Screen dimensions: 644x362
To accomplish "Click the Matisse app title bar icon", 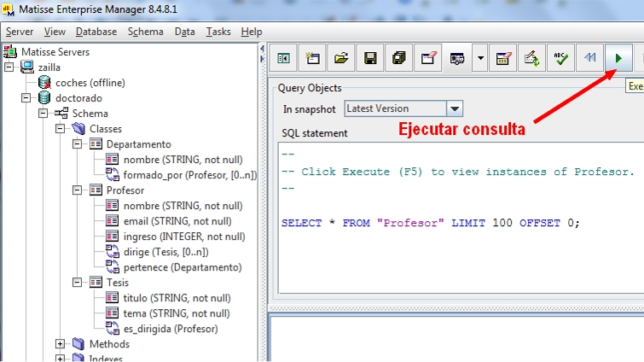I will pos(9,9).
